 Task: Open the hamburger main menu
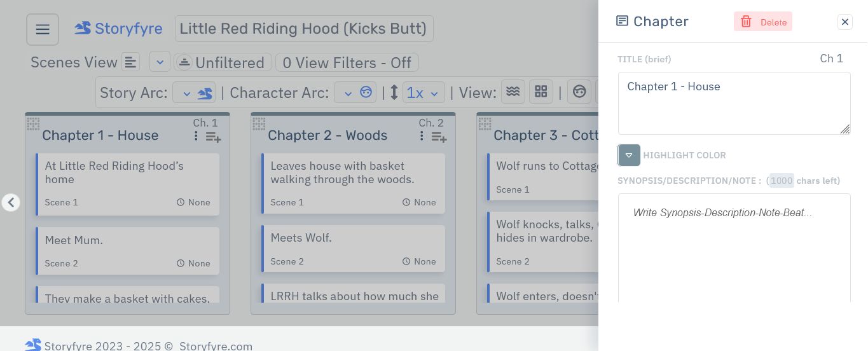tap(43, 30)
